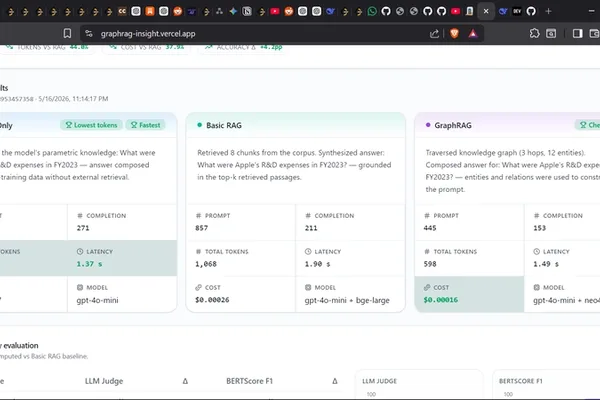600x400 pixels.
Task: Click the LLM JUDGE chart card title
Action: [380, 381]
